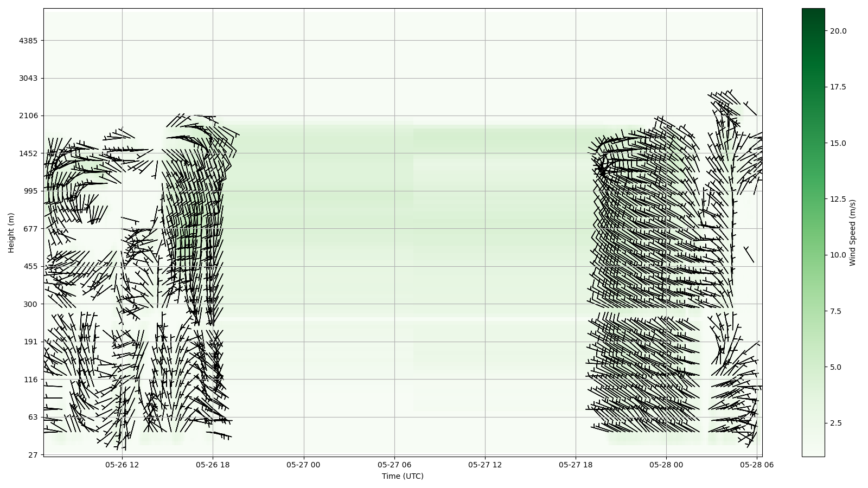Click the 20.0 tick on the colorbar
Screen dimensions: 868x488
838,31
